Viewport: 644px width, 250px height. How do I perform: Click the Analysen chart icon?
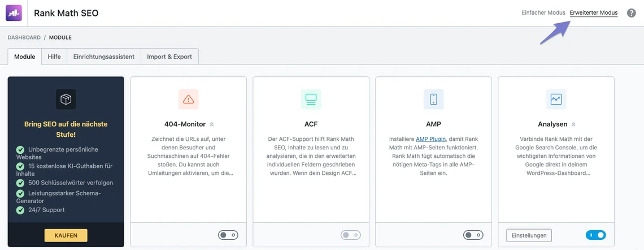point(556,100)
